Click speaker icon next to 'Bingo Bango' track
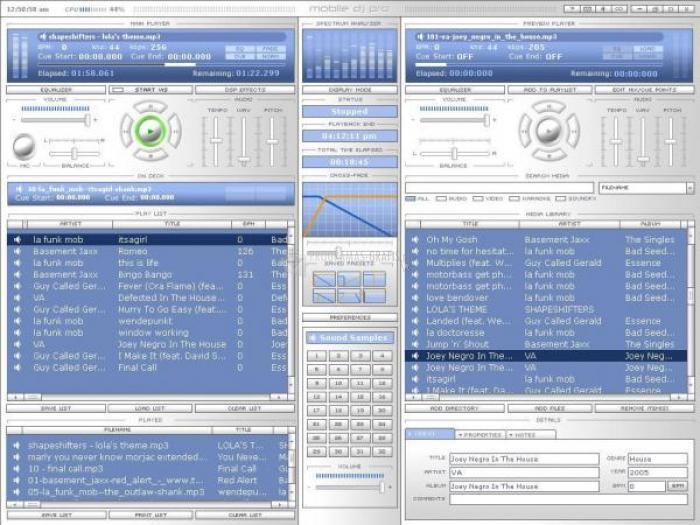 pos(16,274)
